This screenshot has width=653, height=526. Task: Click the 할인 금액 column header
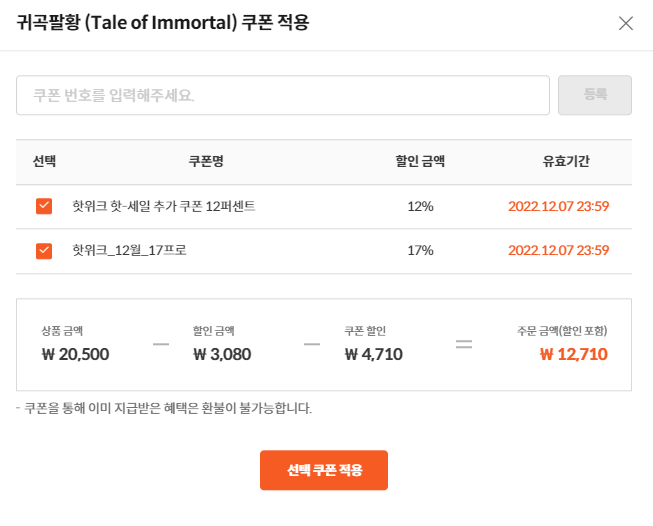click(420, 161)
